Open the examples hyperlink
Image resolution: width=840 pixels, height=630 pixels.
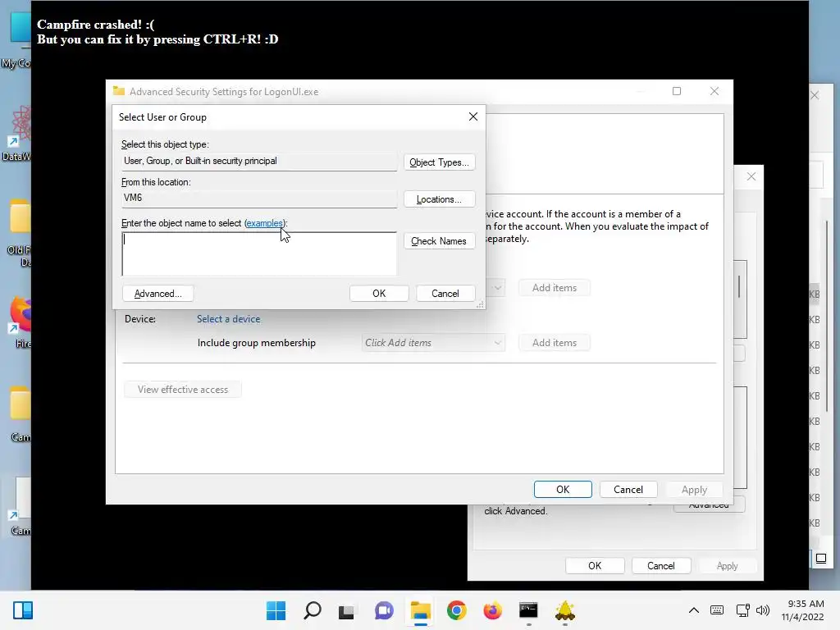264,223
